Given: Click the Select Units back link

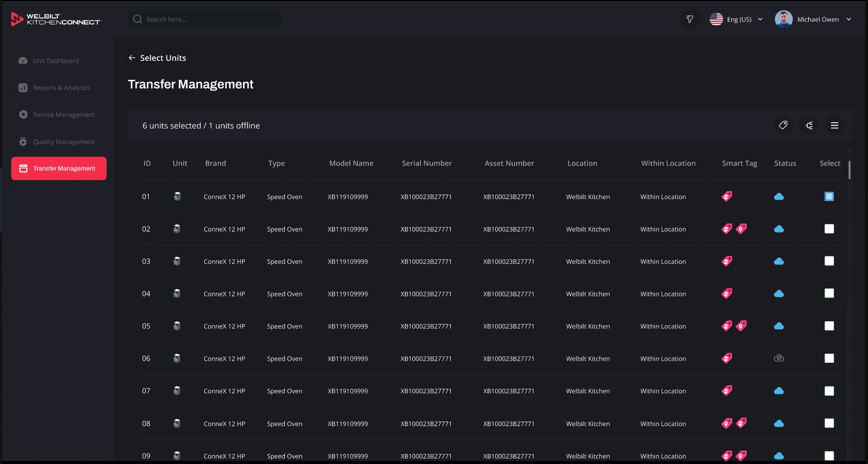Looking at the screenshot, I should click(x=157, y=58).
